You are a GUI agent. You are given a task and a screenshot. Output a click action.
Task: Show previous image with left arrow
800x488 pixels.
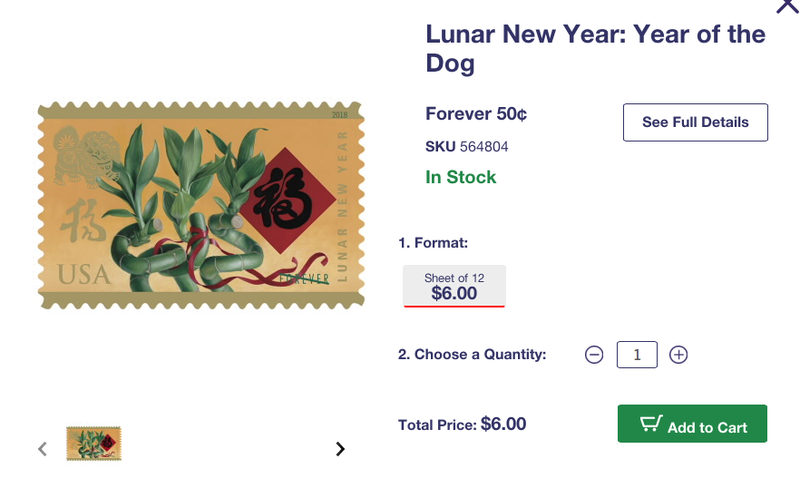coord(42,449)
